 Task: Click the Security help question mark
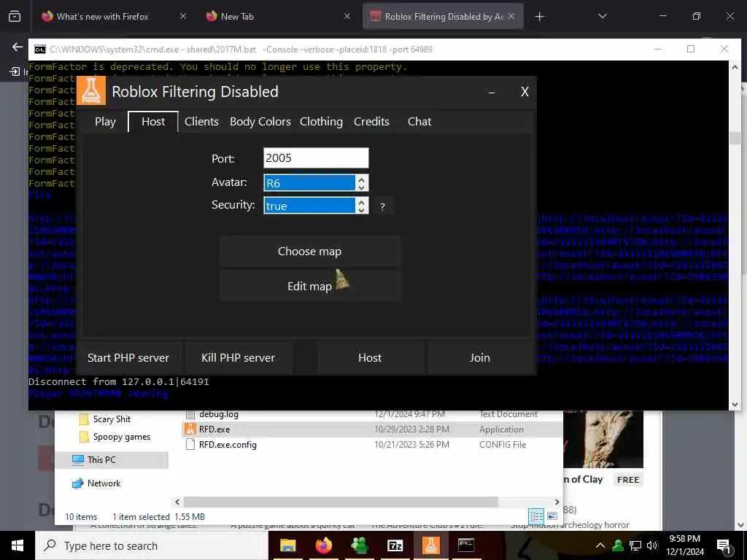click(x=382, y=206)
